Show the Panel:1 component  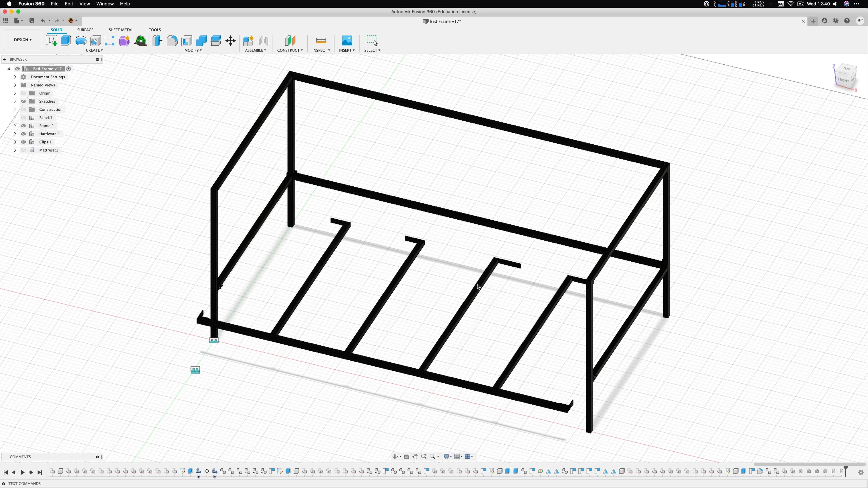23,117
